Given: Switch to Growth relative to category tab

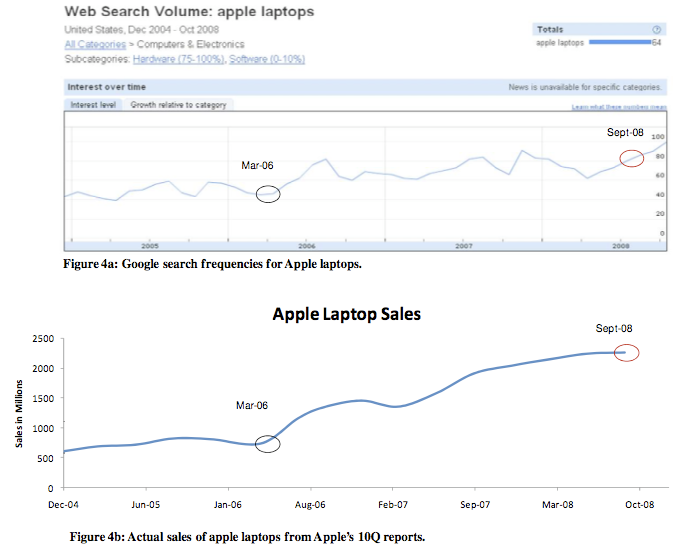Looking at the screenshot, I should tap(179, 105).
